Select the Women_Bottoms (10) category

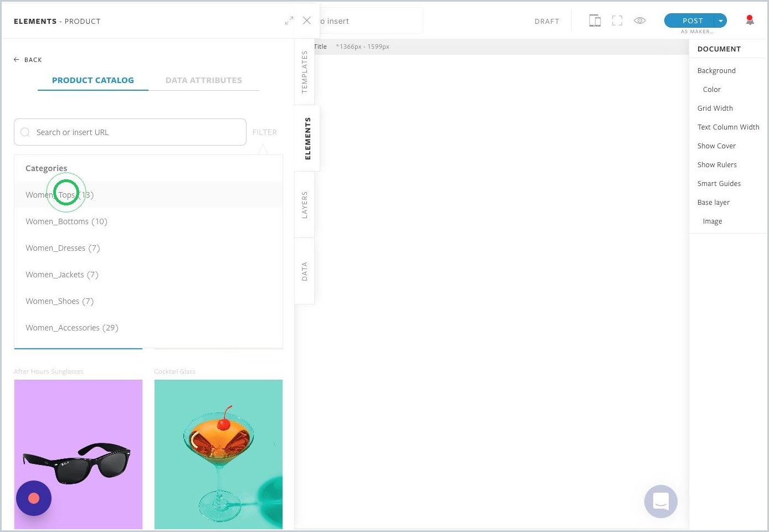(148, 221)
